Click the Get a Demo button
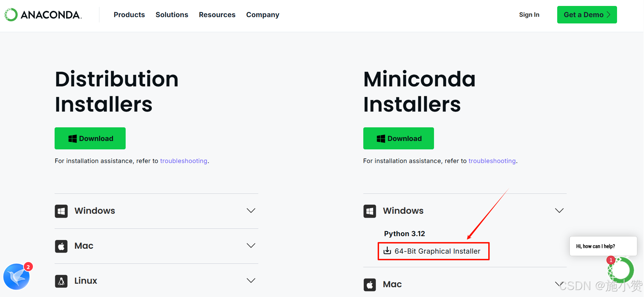The width and height of the screenshot is (644, 297). coord(587,15)
